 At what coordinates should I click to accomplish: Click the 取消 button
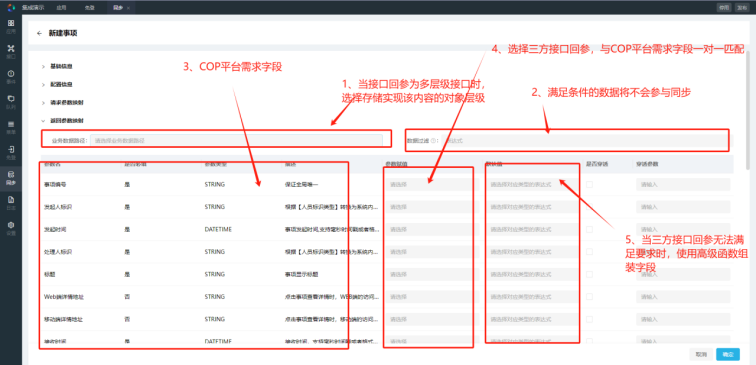tap(701, 354)
